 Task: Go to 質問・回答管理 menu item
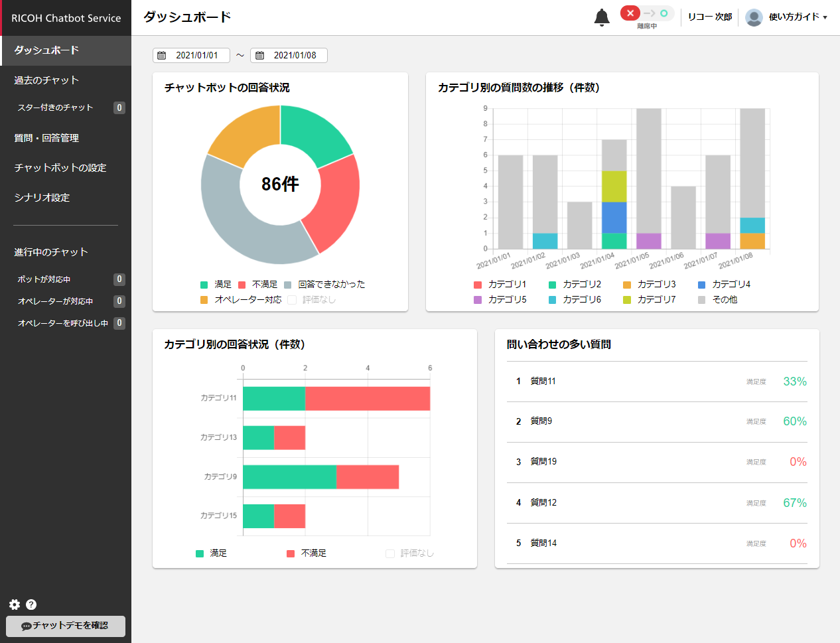point(46,138)
